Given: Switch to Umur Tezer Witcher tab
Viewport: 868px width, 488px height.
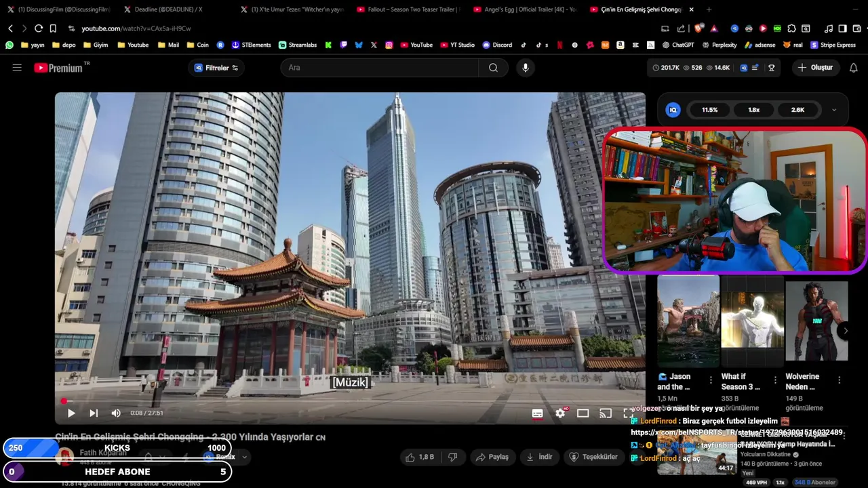Looking at the screenshot, I should point(293,9).
